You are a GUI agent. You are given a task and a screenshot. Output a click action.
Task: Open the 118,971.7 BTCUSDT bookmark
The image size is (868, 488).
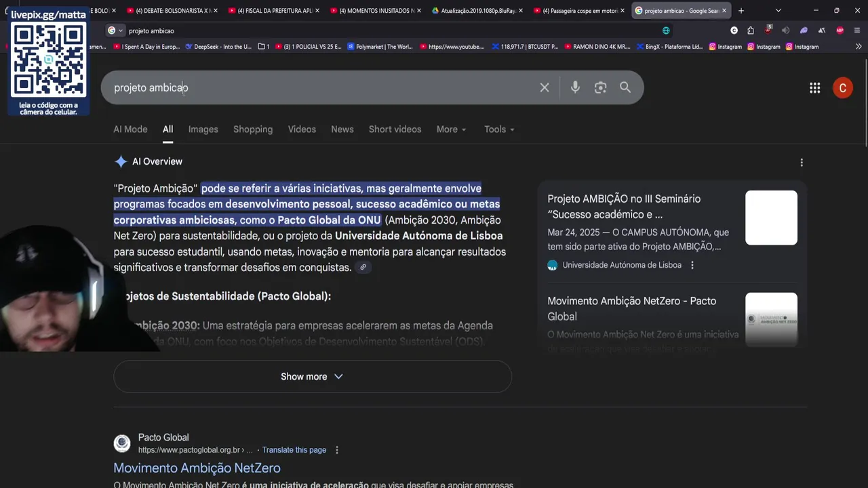pos(525,47)
